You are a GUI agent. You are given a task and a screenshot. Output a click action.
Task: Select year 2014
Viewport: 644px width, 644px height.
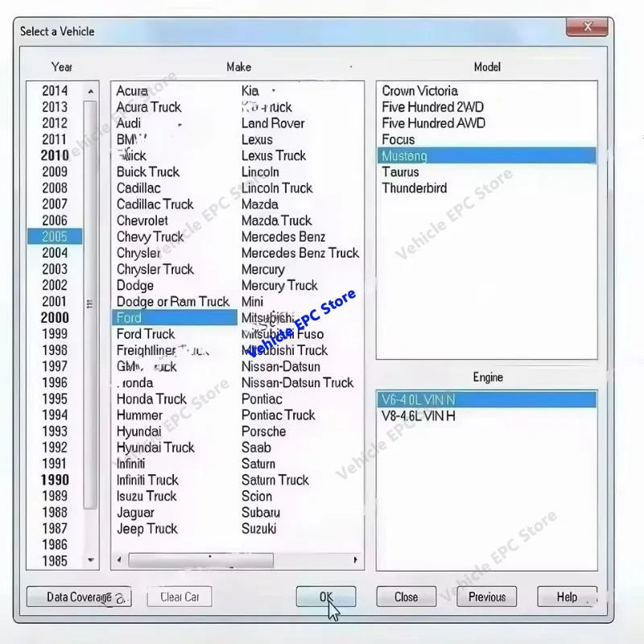55,91
